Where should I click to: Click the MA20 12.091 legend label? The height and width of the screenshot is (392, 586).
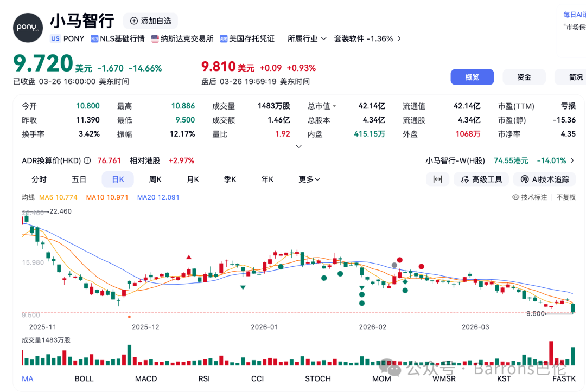coord(158,197)
